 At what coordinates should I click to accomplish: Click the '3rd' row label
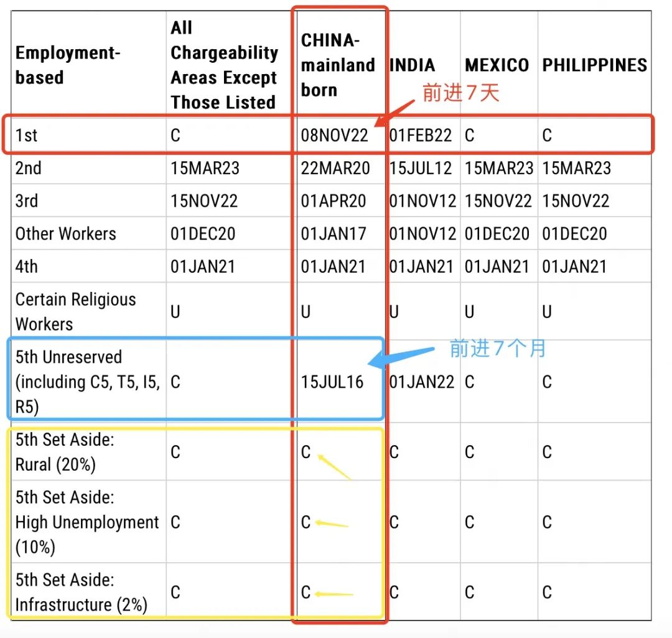[x=27, y=200]
